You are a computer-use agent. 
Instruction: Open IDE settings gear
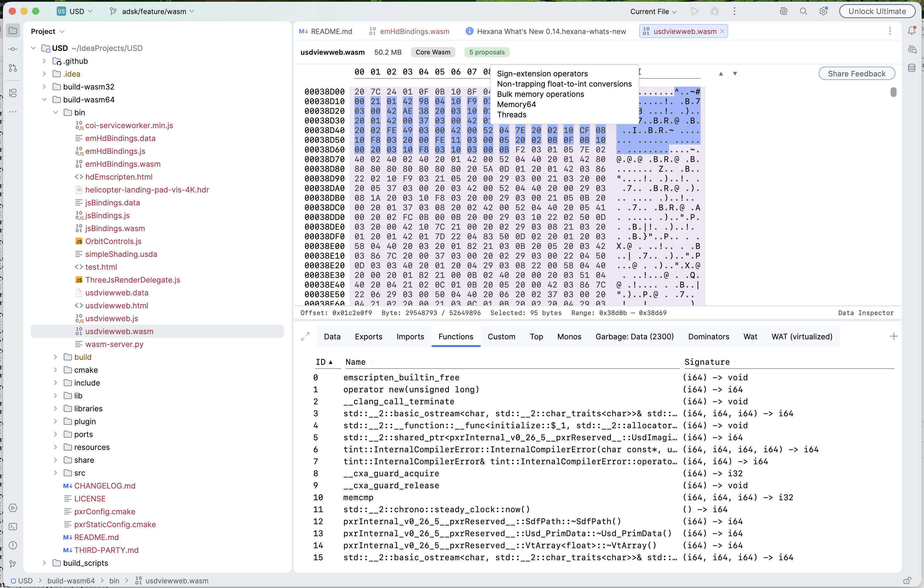coord(823,11)
